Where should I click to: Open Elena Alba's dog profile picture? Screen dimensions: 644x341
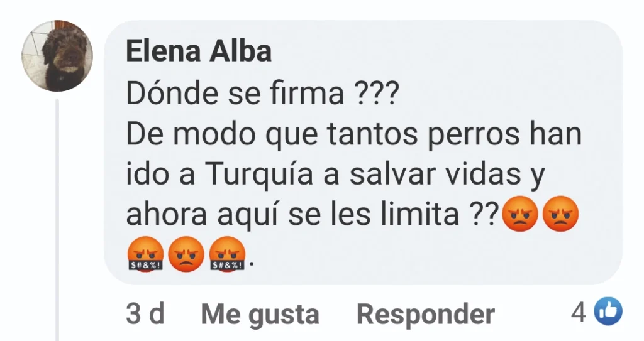point(57,55)
